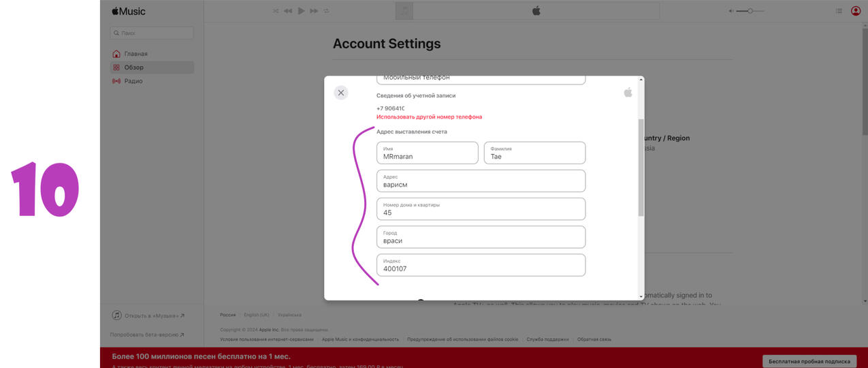This screenshot has width=868, height=368.
Task: Open the queue list icon
Action: click(839, 11)
